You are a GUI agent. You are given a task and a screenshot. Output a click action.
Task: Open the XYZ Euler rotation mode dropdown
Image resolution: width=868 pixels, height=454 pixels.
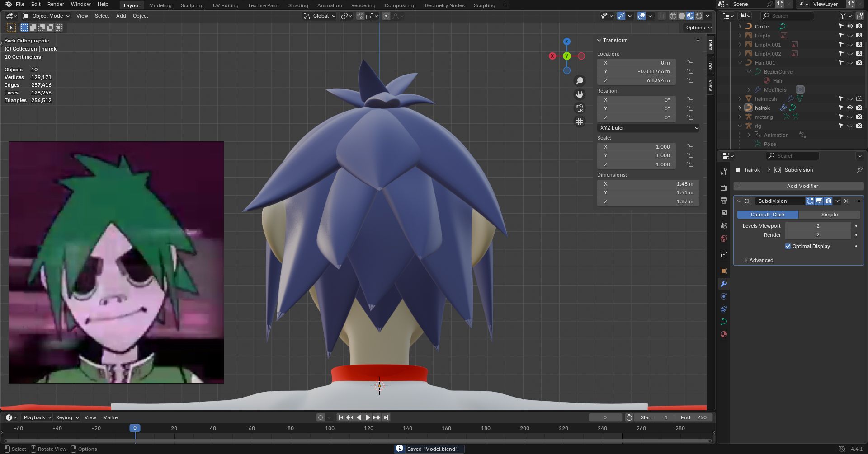[648, 128]
